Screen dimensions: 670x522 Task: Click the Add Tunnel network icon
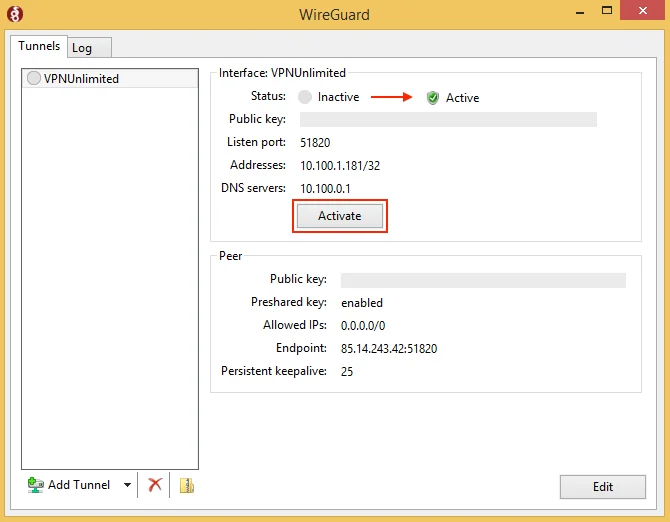point(36,485)
